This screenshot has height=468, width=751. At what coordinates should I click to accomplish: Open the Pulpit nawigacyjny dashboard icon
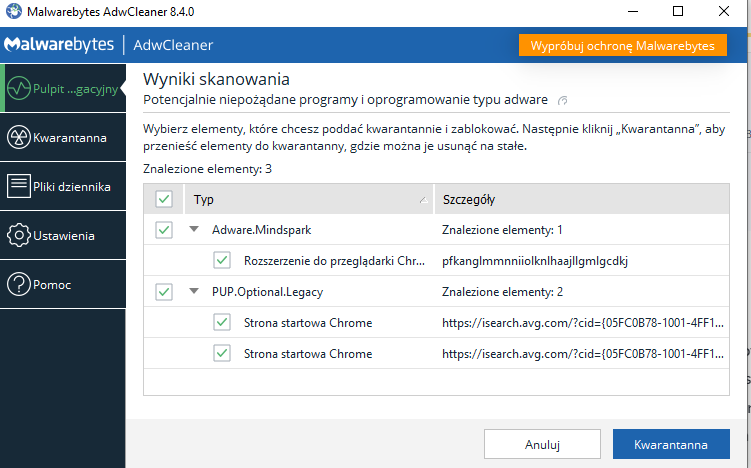[x=19, y=88]
